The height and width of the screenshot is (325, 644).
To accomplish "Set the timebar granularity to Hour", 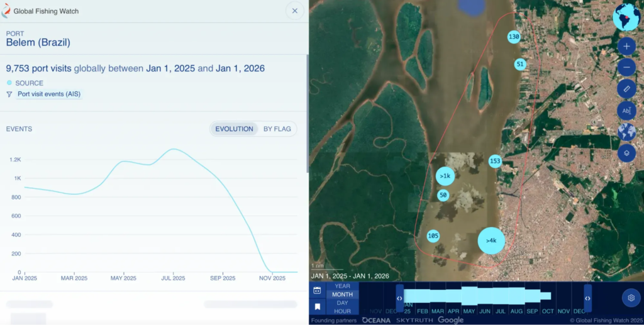I will [343, 311].
